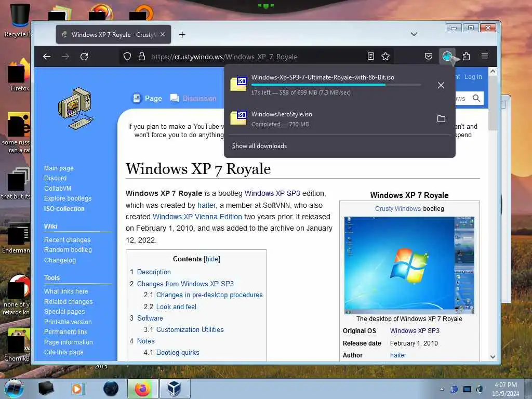Open the CollabVM sidebar link
The width and height of the screenshot is (532, 399).
(x=57, y=188)
